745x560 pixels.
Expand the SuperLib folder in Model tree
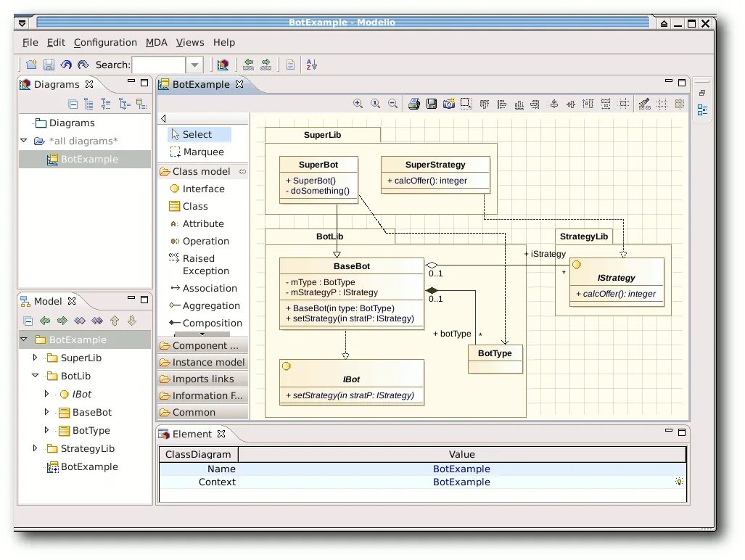34,358
